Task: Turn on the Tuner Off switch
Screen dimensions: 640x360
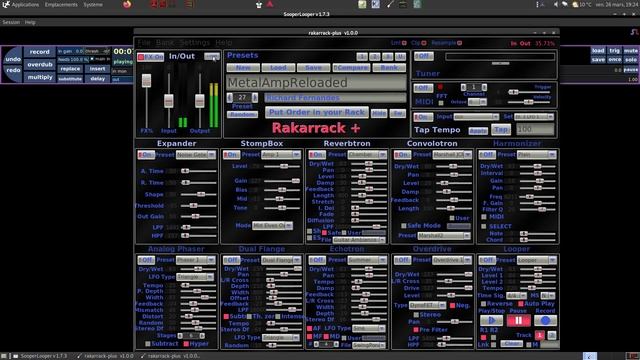Action: (x=424, y=56)
